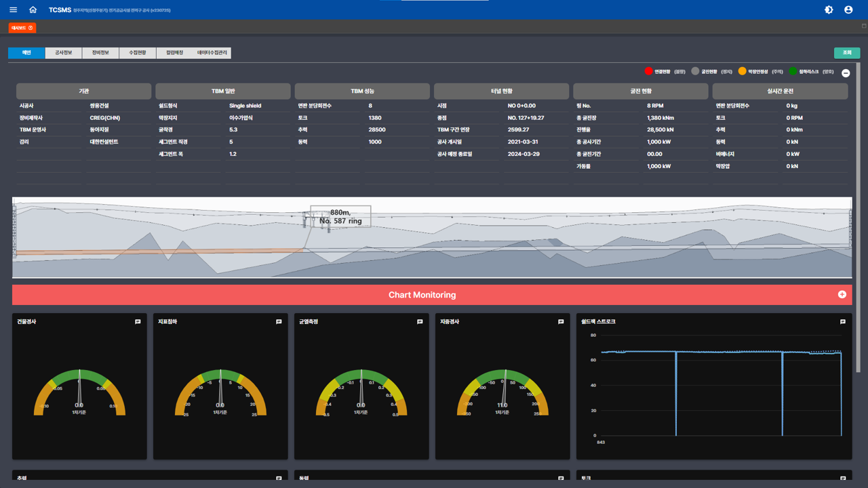Click the green 조회 button
This screenshot has width=868, height=488.
847,53
